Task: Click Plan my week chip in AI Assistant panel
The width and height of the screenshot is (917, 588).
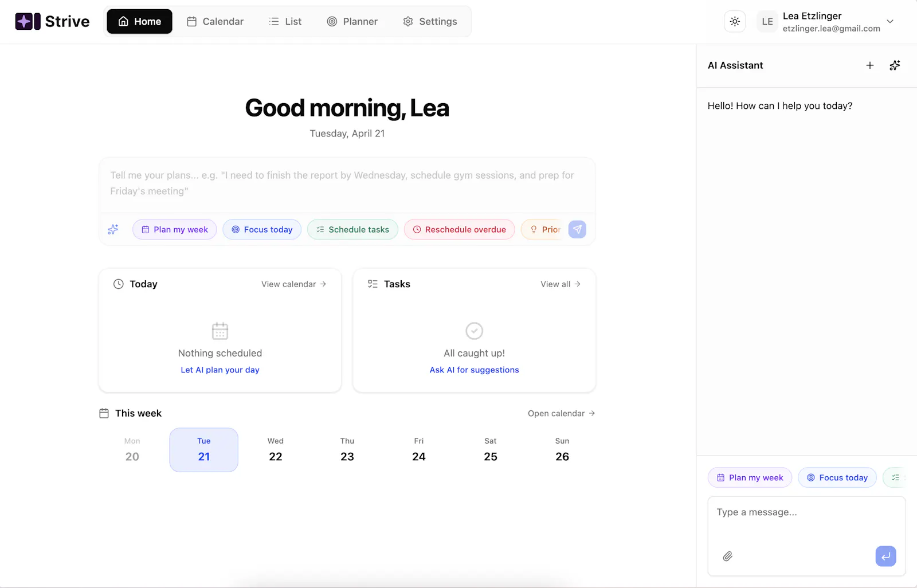Action: coord(750,477)
